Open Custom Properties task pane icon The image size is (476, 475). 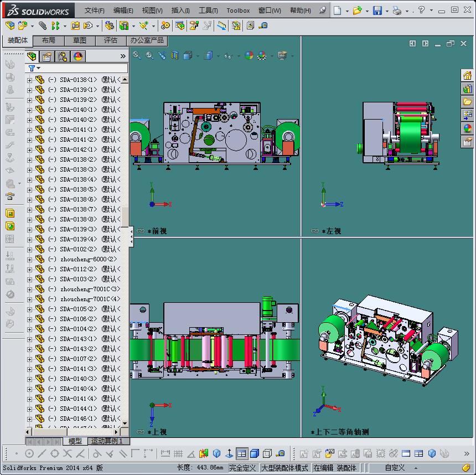tap(468, 142)
